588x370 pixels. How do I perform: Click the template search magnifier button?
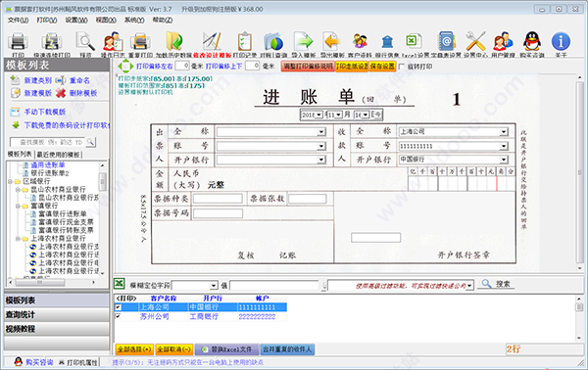(90, 142)
